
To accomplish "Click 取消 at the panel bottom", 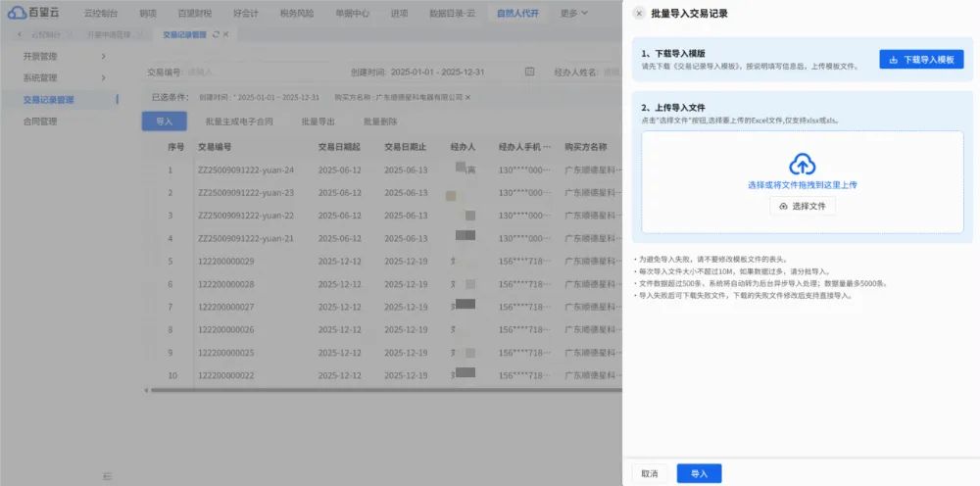I will pyautogui.click(x=650, y=473).
